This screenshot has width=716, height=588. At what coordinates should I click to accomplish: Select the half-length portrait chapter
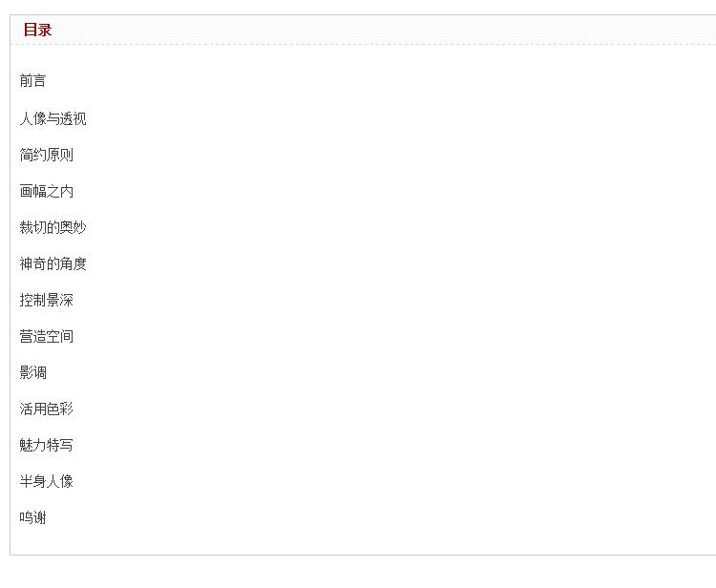(x=46, y=481)
